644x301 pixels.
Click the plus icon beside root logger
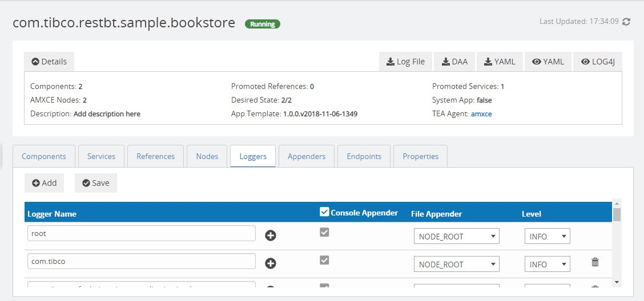[x=271, y=235]
